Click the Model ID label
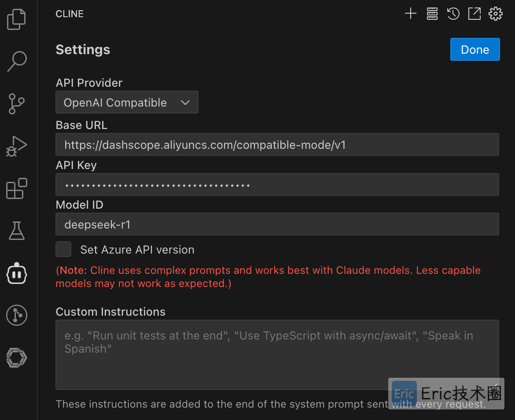This screenshot has height=420, width=515. (x=80, y=205)
